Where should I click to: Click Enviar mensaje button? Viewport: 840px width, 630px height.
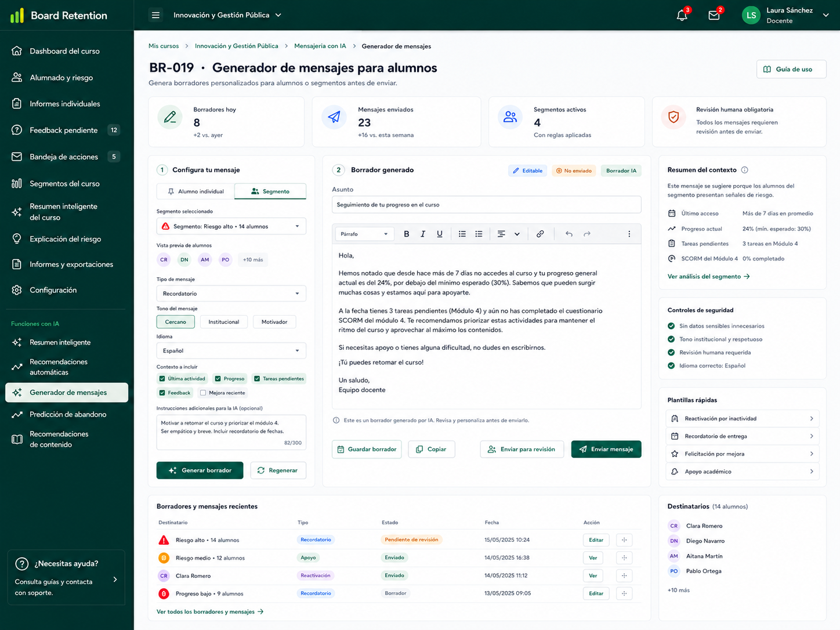tap(606, 449)
